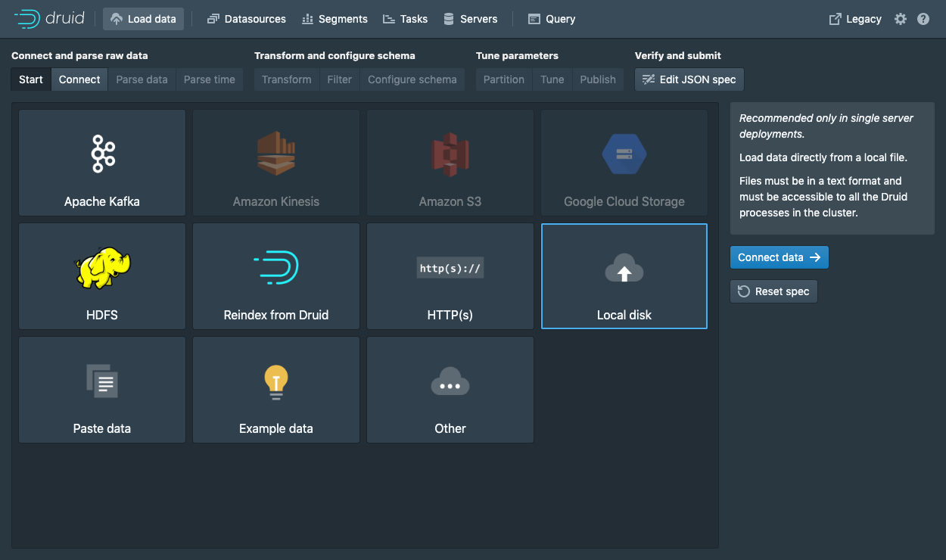Choose the Other label
Screen dimensions: 946x560
click(450, 428)
